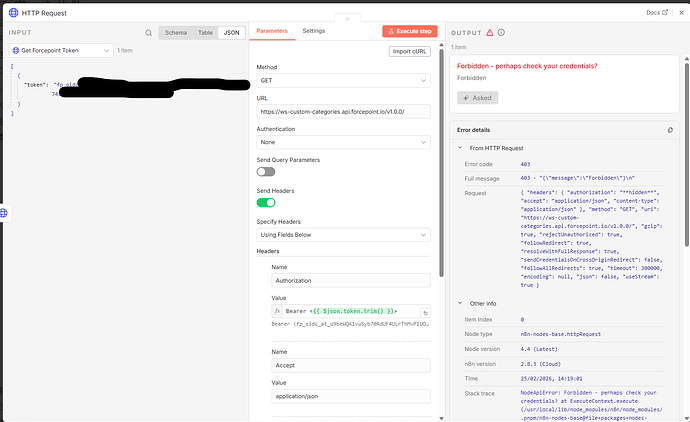This screenshot has width=690, height=422.
Task: Click the Import cURL button
Action: pyautogui.click(x=409, y=51)
